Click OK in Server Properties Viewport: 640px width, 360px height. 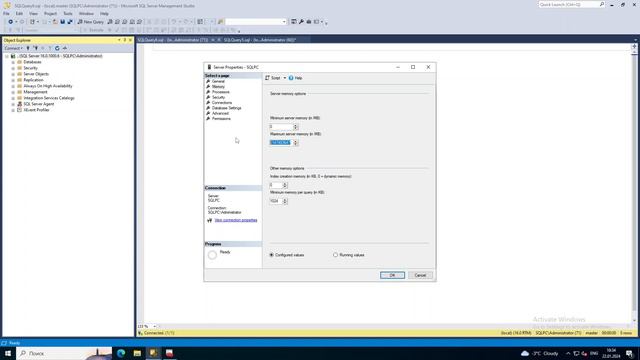click(392, 275)
